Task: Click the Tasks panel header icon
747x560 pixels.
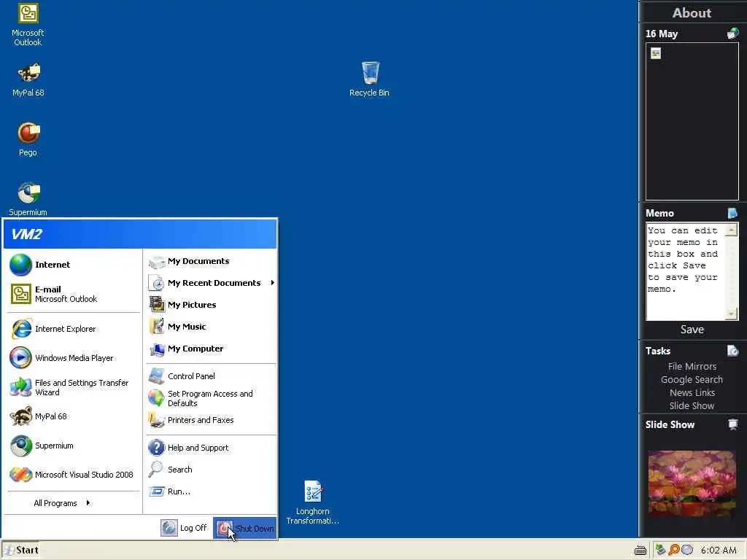Action: point(732,351)
